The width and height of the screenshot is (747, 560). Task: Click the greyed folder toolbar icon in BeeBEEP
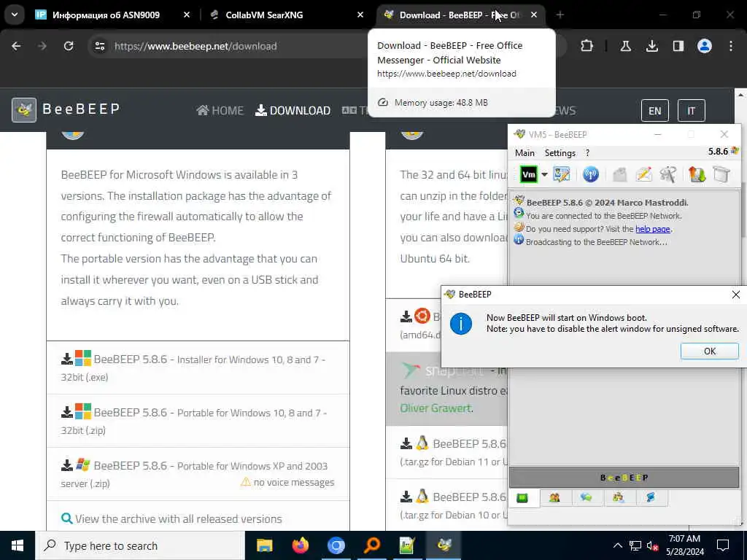pos(619,174)
